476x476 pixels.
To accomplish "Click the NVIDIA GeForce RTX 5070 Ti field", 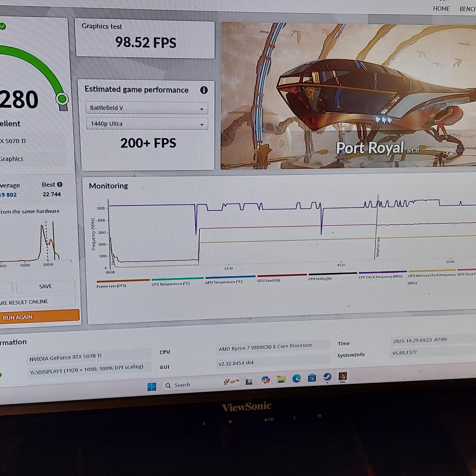I will [x=89, y=357].
